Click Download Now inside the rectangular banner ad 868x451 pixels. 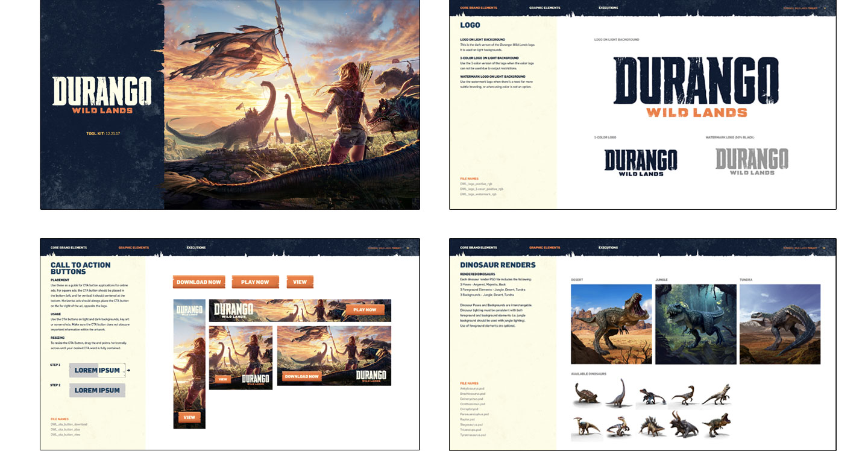click(301, 376)
